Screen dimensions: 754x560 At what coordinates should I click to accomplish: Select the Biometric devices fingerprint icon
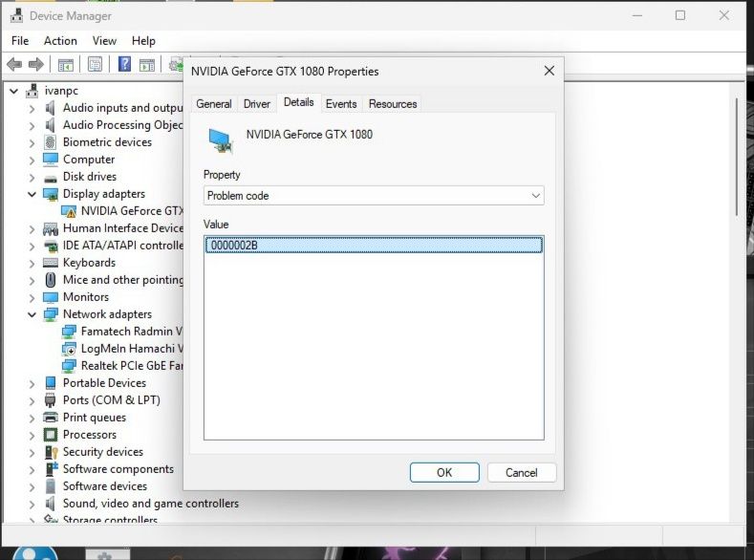pos(50,142)
